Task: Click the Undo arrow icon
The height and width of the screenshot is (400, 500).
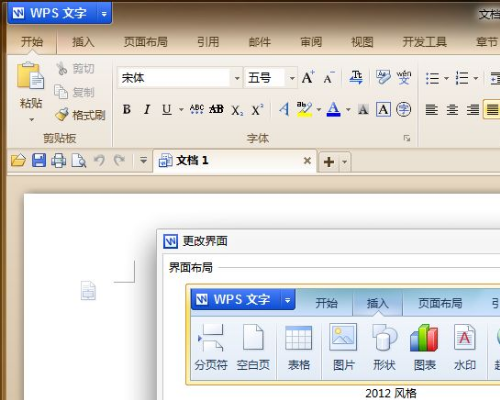Action: pyautogui.click(x=99, y=160)
